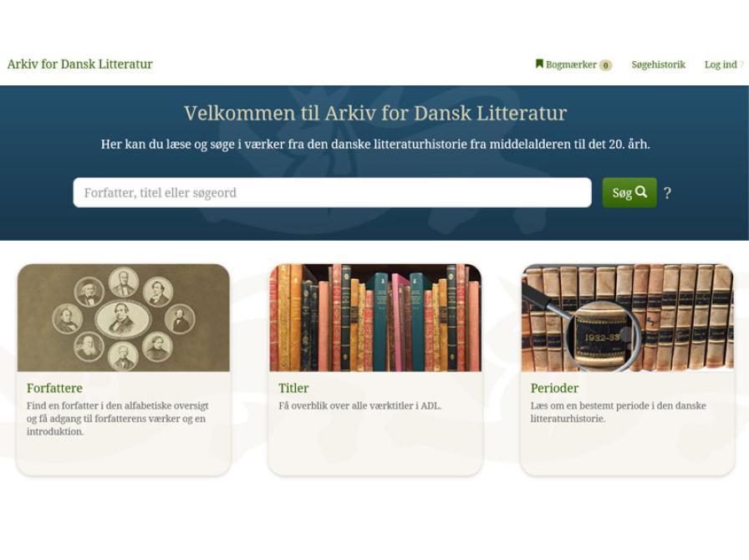Open Søgehistorik page
Viewport: 749px width, 560px height.
coord(658,64)
